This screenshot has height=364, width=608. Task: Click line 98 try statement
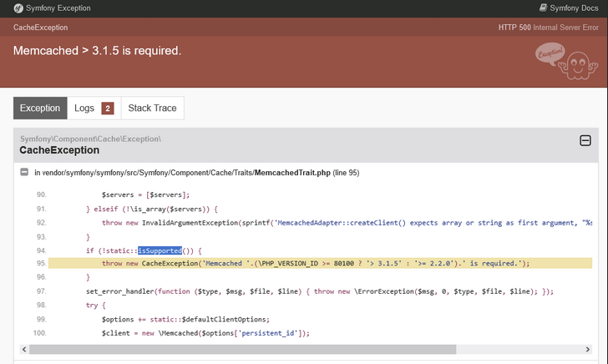point(95,305)
